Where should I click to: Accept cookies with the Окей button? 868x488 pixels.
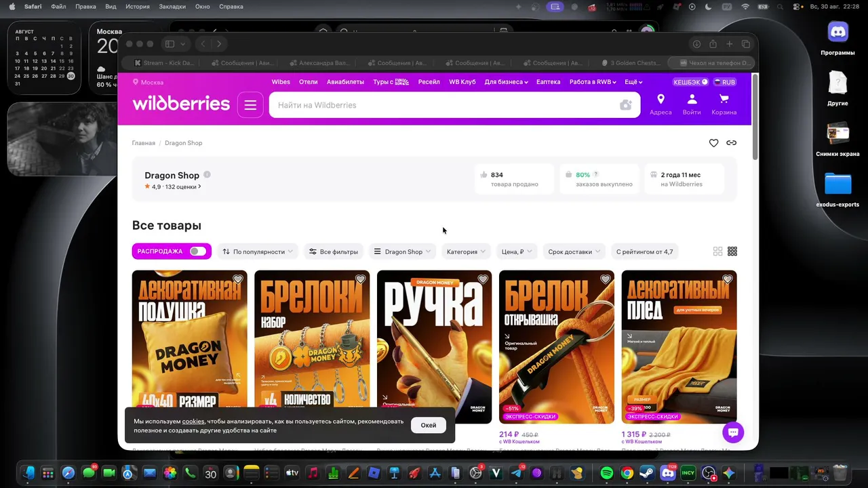[429, 426]
